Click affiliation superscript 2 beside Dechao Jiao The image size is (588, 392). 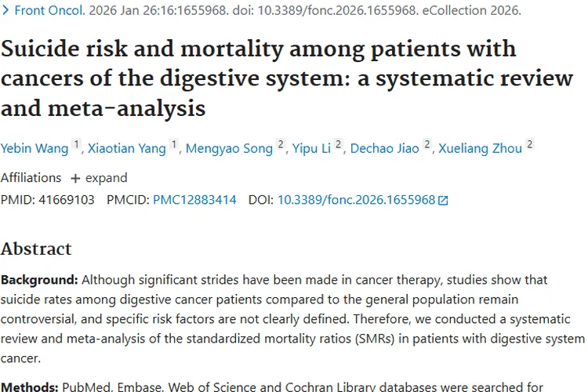(x=427, y=145)
